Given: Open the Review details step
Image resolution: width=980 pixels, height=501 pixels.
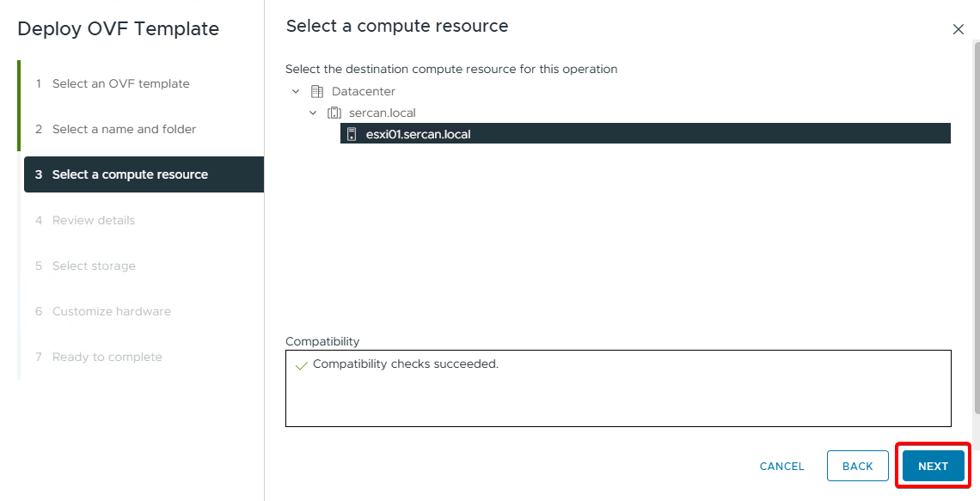Looking at the screenshot, I should 94,220.
